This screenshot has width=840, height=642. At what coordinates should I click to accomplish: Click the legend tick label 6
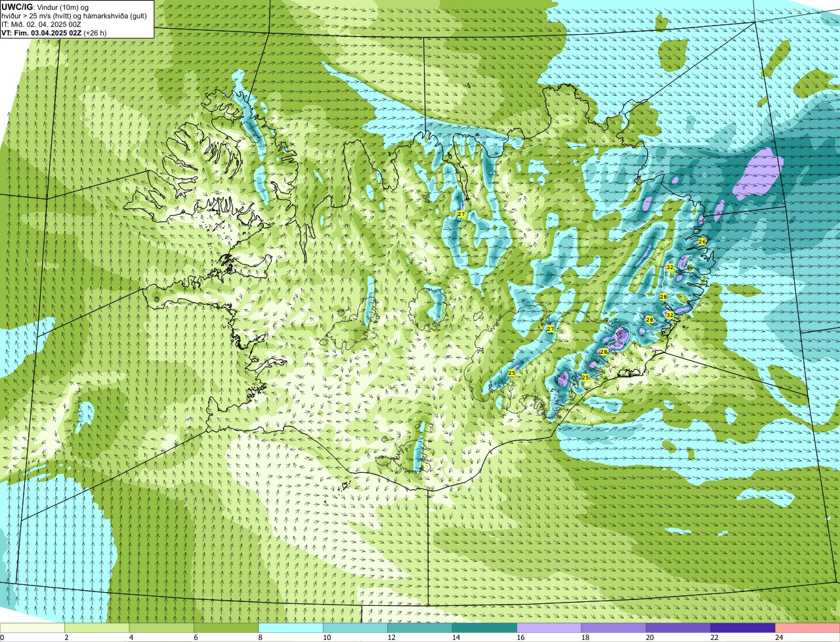tap(196, 637)
